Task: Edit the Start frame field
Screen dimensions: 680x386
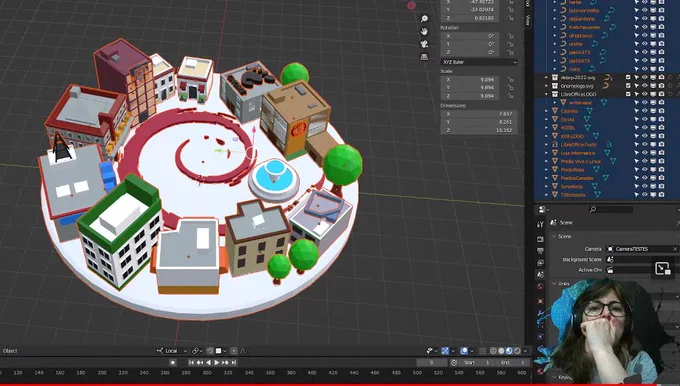Action: point(476,363)
